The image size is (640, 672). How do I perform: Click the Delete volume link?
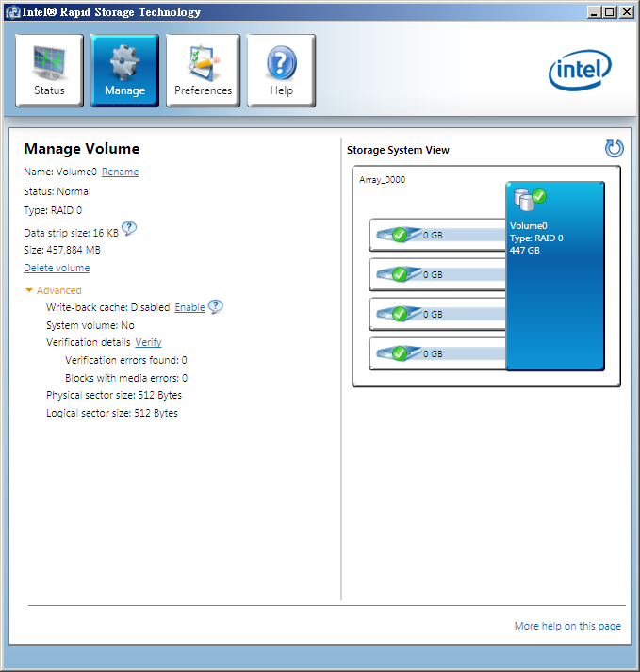coord(57,268)
